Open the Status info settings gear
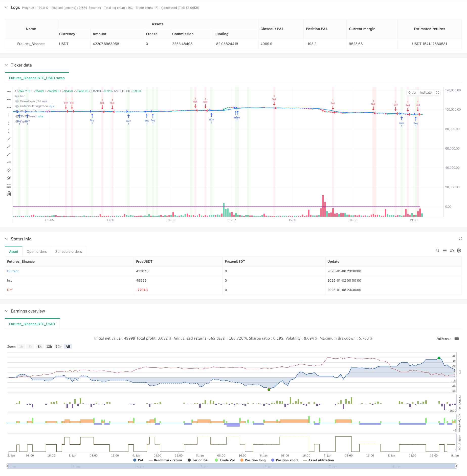 point(459,251)
